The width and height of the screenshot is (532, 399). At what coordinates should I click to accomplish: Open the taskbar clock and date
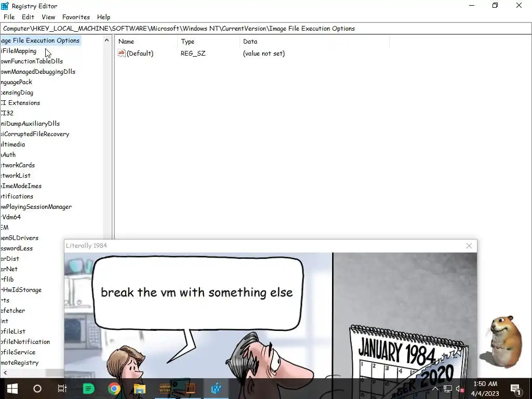[x=485, y=389]
